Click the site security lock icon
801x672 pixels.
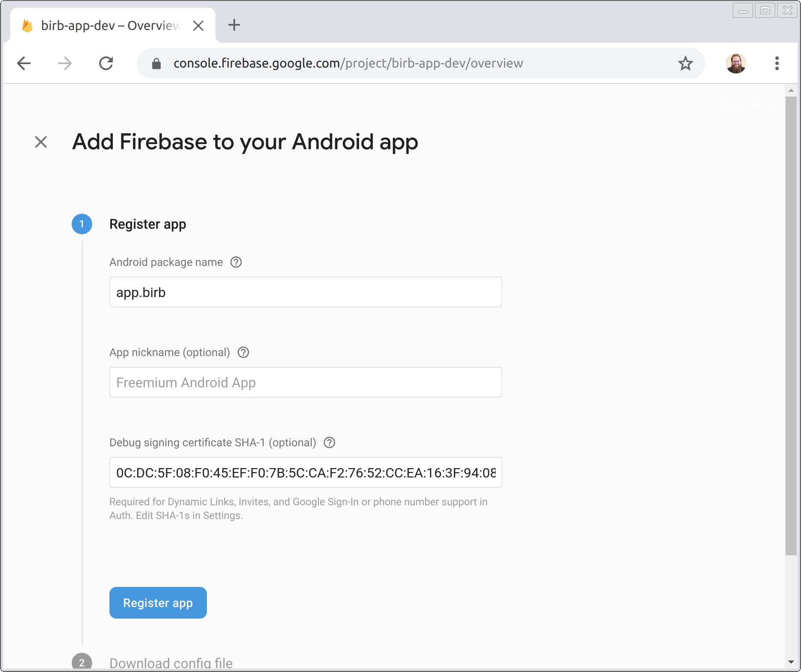(156, 63)
